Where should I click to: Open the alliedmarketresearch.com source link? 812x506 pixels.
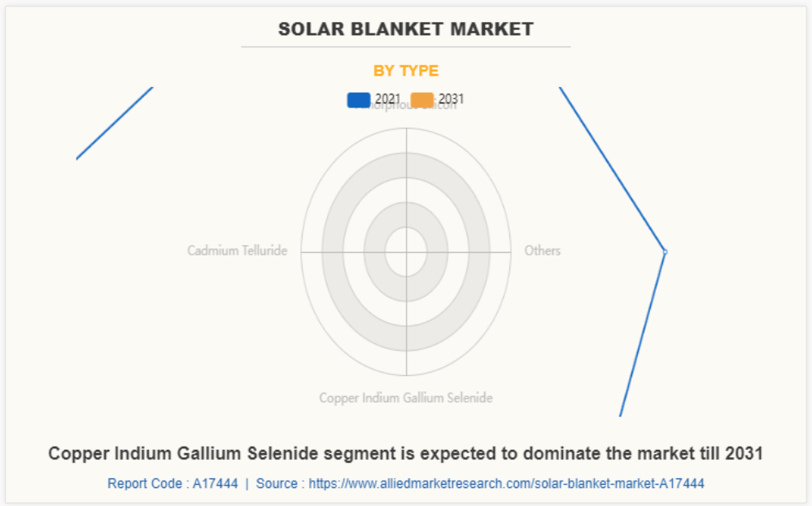point(506,483)
